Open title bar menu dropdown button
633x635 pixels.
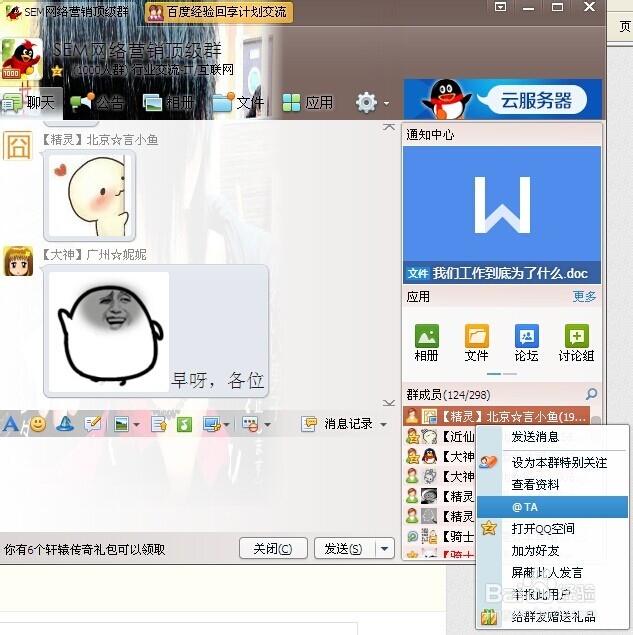coord(501,6)
